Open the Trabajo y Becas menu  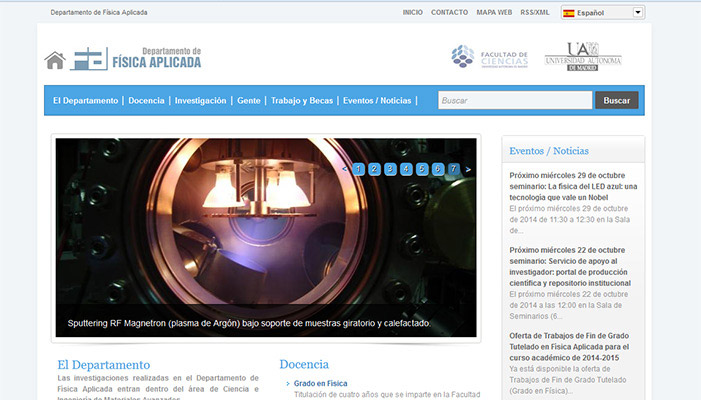(x=300, y=101)
